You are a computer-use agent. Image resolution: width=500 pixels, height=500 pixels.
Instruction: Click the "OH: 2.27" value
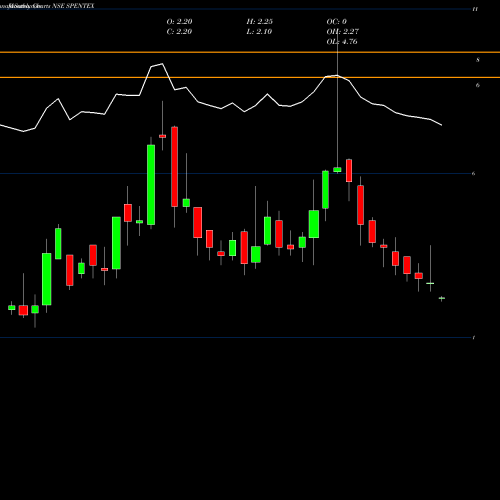[343, 32]
